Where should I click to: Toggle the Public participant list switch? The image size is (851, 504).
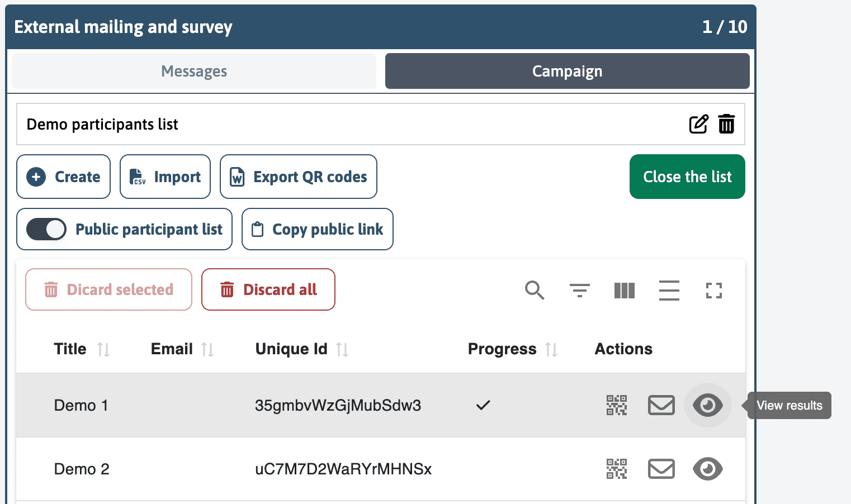(x=46, y=229)
